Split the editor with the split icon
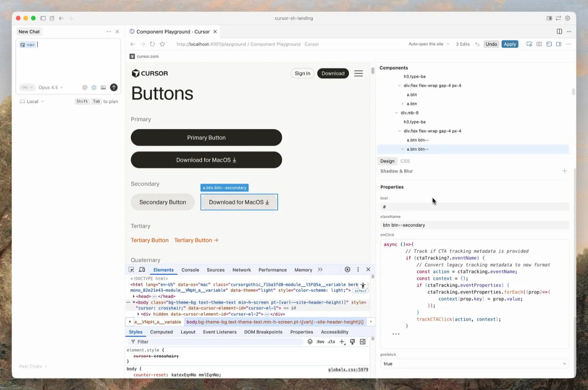The image size is (588, 390). 559,31
